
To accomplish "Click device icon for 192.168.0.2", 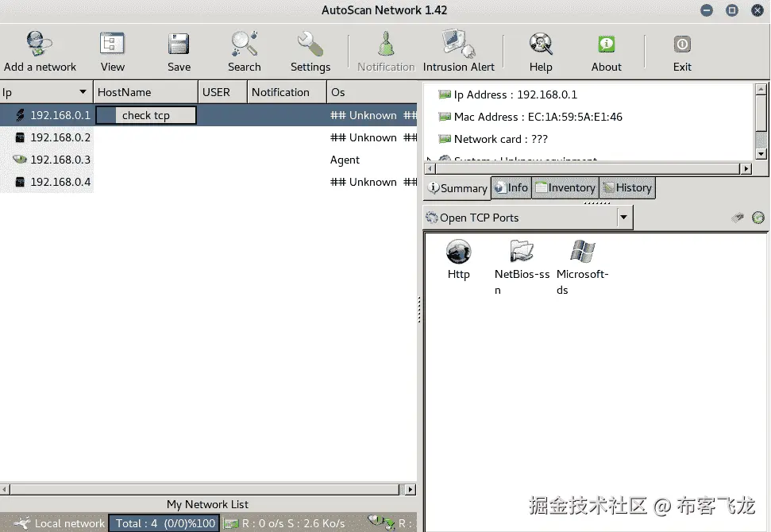I will [20, 137].
